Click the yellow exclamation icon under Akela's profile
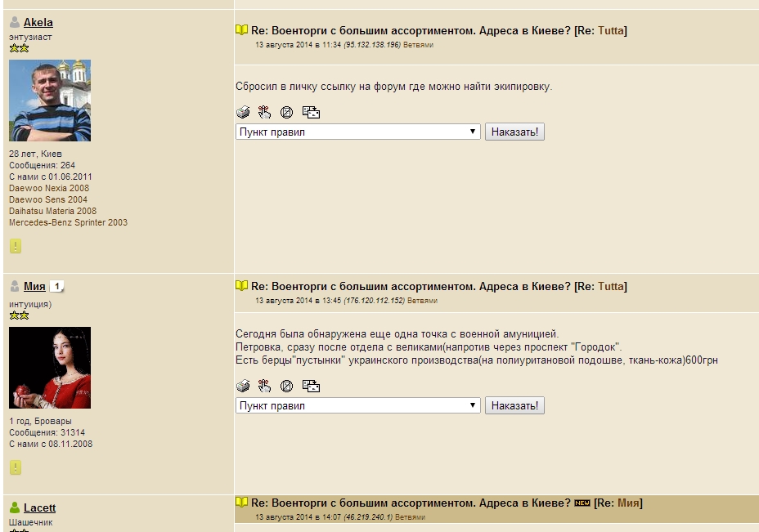This screenshot has height=532, width=759. [x=16, y=246]
